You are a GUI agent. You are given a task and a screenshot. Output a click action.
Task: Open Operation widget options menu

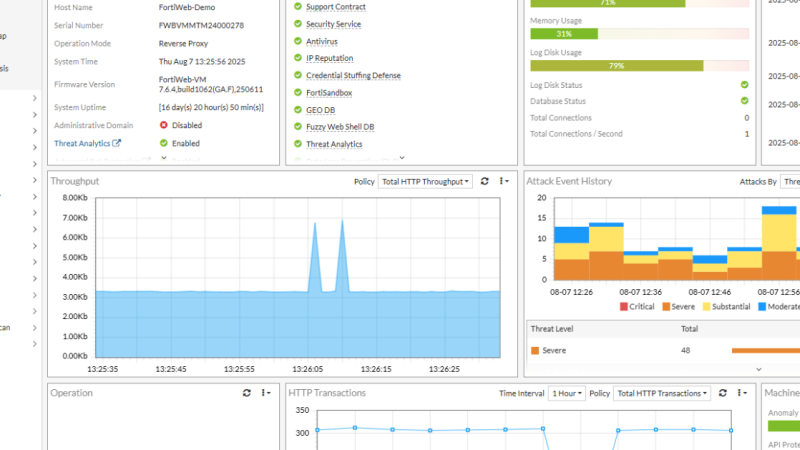[x=265, y=393]
